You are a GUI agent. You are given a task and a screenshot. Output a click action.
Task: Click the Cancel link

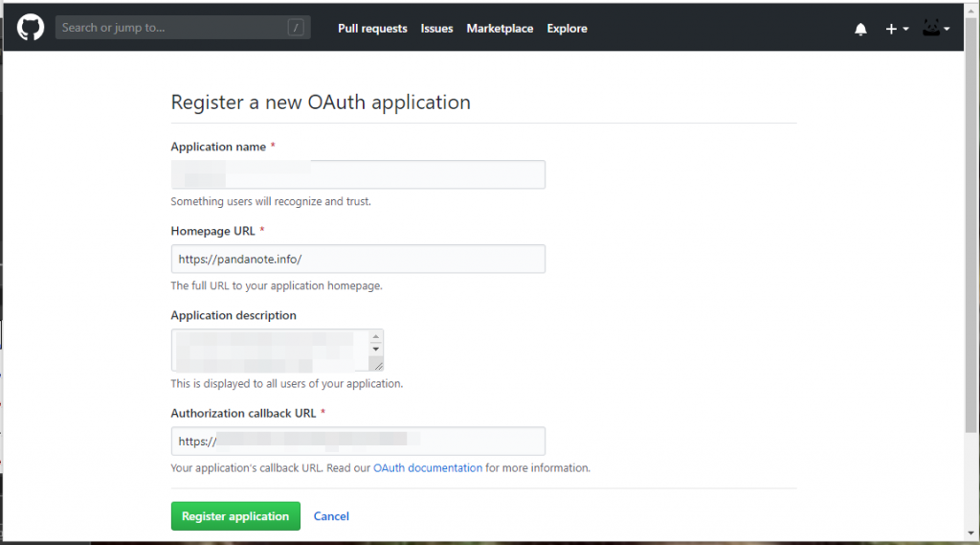pos(331,516)
